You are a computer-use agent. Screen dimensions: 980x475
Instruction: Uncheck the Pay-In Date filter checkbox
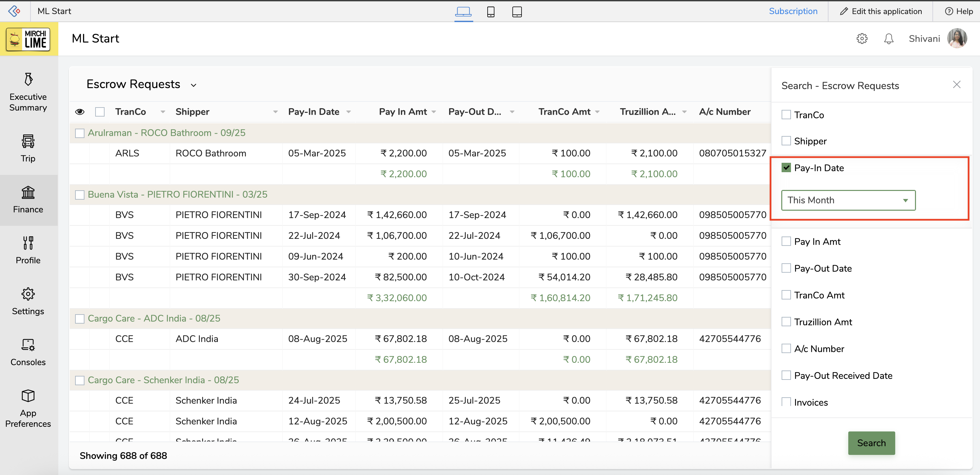[x=786, y=168]
